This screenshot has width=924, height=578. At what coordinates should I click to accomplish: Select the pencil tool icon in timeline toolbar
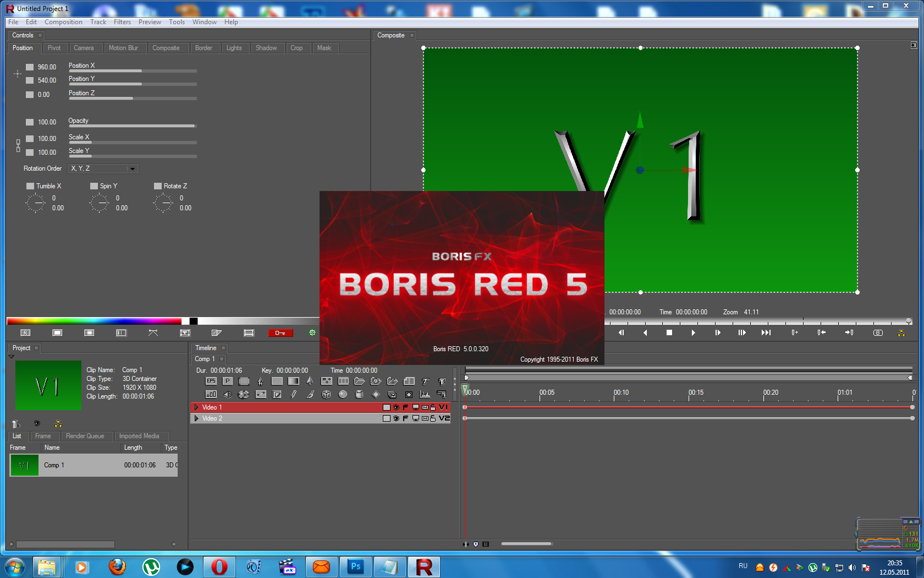tap(294, 395)
